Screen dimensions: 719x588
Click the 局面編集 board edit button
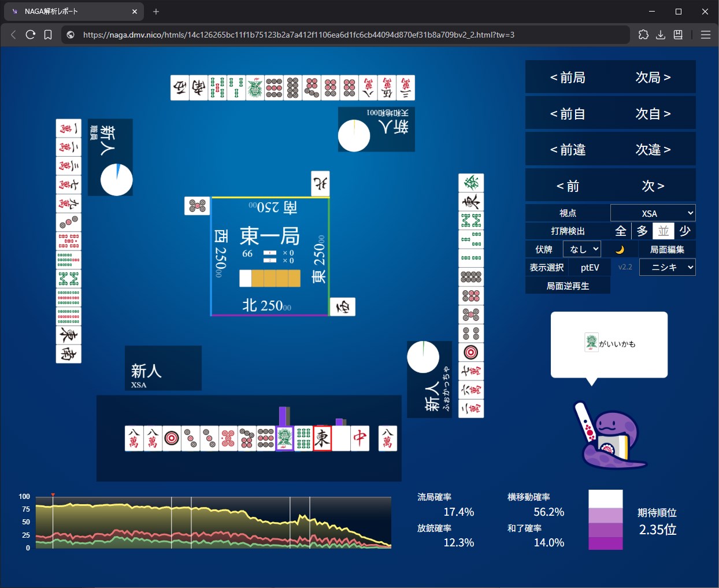(x=667, y=249)
